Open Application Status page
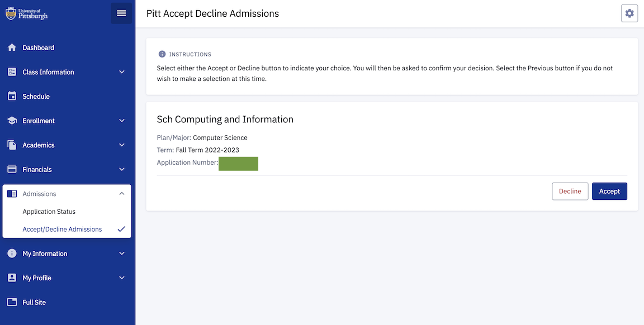The image size is (644, 325). [x=49, y=212]
